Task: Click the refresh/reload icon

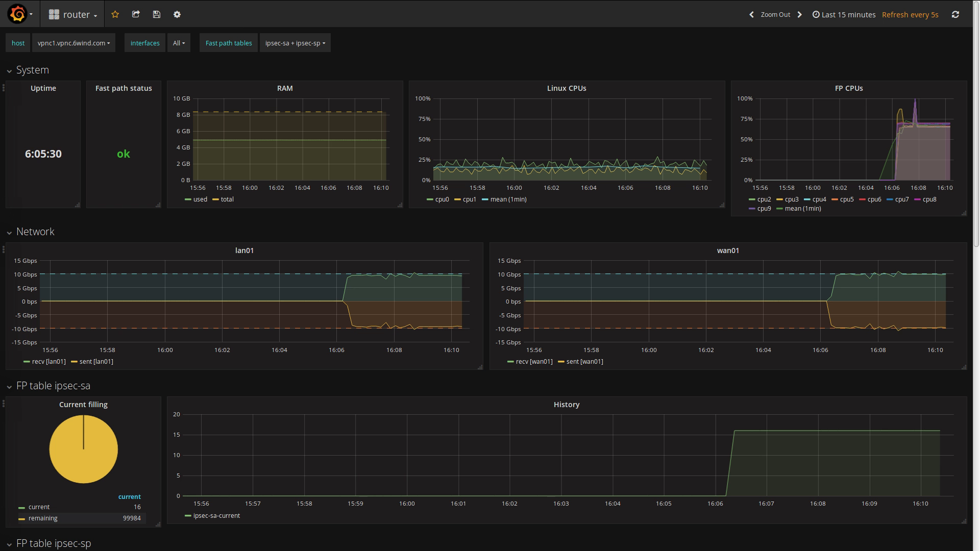Action: click(956, 15)
